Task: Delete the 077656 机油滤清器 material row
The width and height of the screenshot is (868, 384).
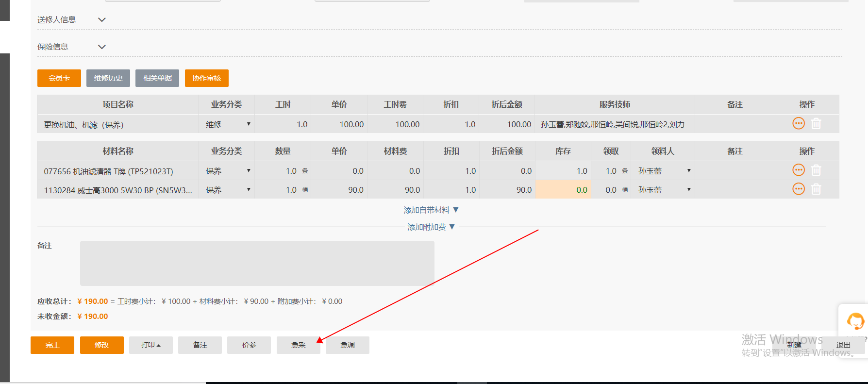Action: coord(817,170)
